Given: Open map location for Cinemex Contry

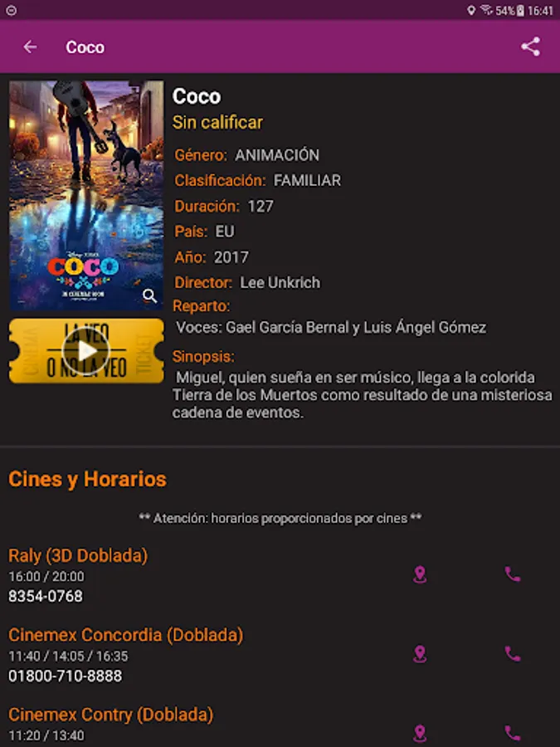Looking at the screenshot, I should point(420,734).
